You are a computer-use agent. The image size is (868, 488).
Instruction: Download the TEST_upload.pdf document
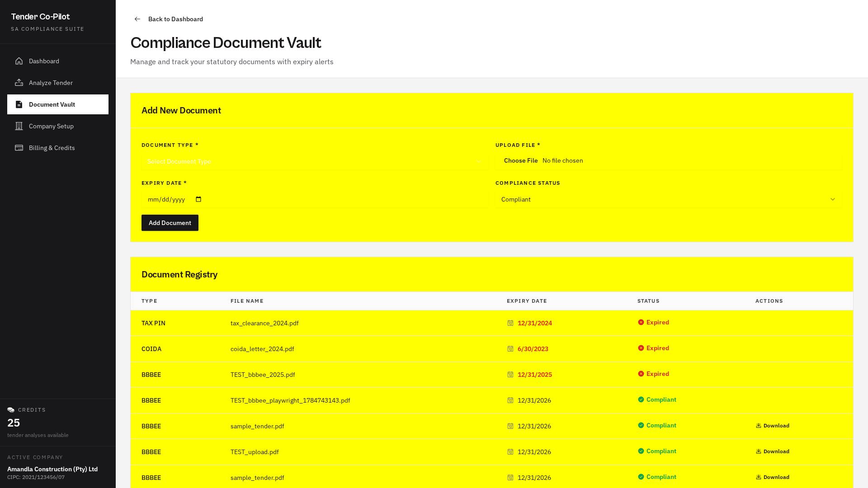click(x=773, y=451)
